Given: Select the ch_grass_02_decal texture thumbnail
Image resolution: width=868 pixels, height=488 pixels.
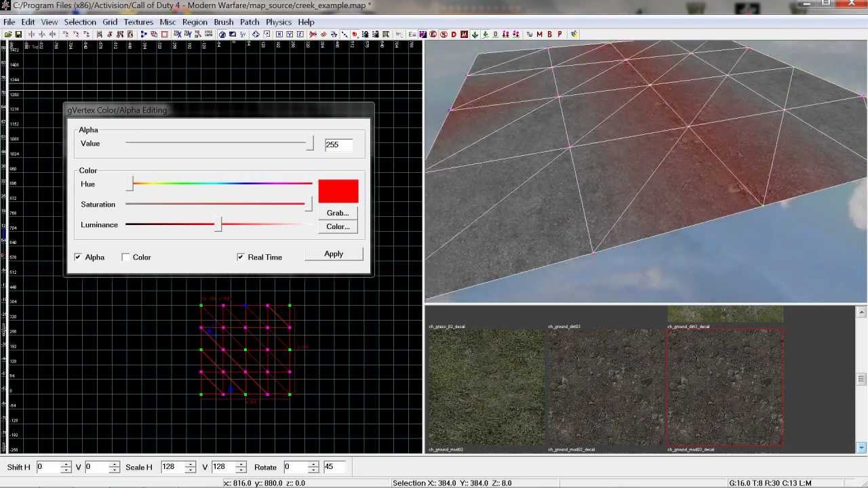Looking at the screenshot, I should [486, 387].
